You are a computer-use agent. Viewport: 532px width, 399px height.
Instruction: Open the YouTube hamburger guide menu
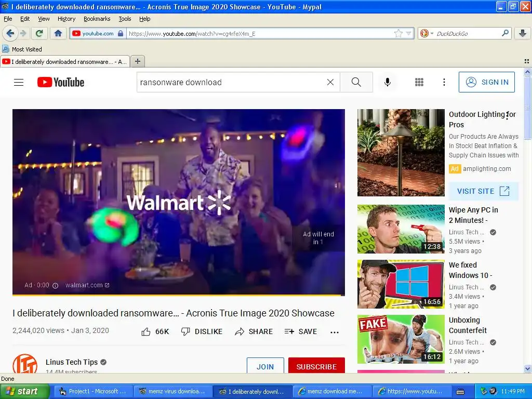tap(19, 82)
